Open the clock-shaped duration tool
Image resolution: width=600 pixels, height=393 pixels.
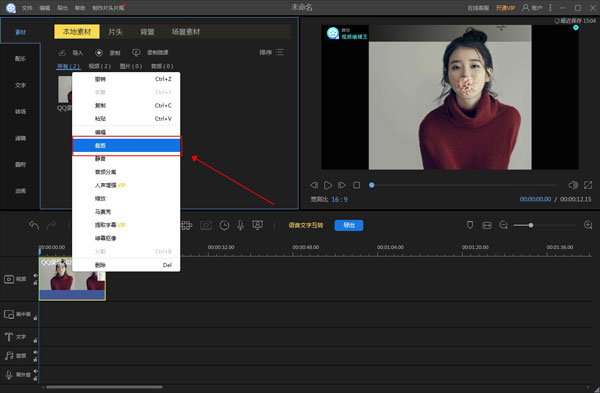click(224, 225)
